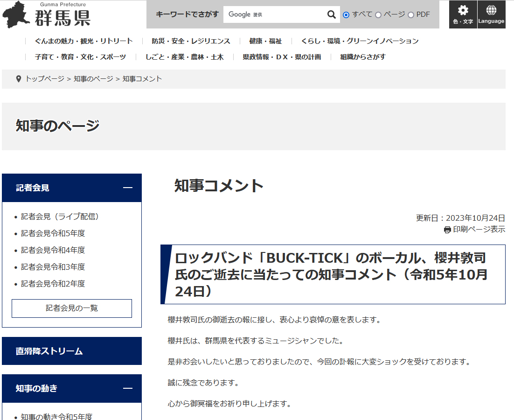Go to 知事のページ in the breadcrumb

93,79
